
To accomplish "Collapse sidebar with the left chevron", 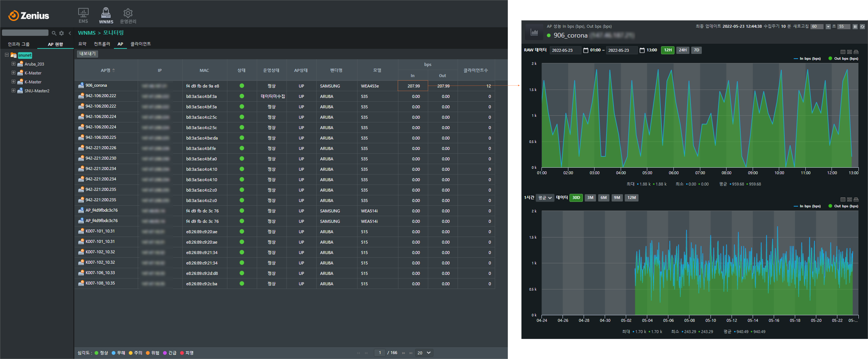I will click(x=70, y=33).
